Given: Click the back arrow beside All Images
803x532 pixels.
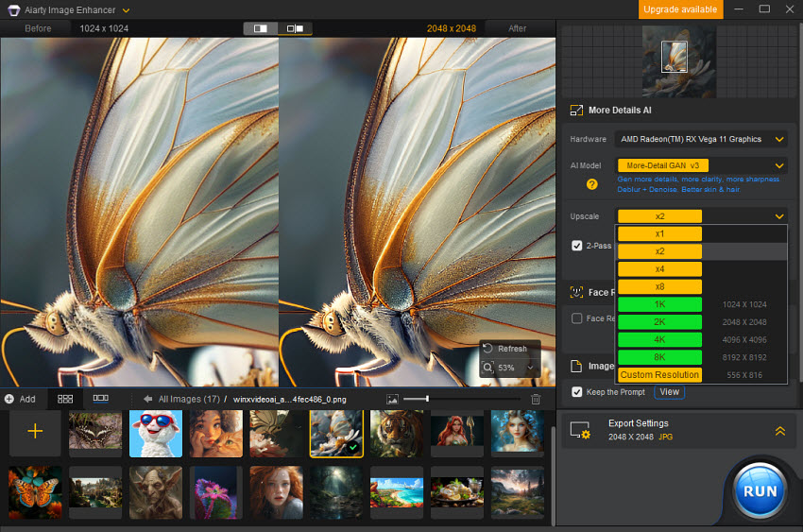Looking at the screenshot, I should [147, 399].
